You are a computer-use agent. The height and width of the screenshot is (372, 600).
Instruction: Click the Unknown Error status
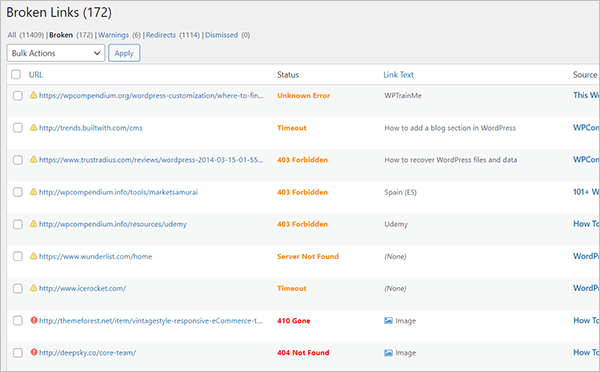coord(303,96)
